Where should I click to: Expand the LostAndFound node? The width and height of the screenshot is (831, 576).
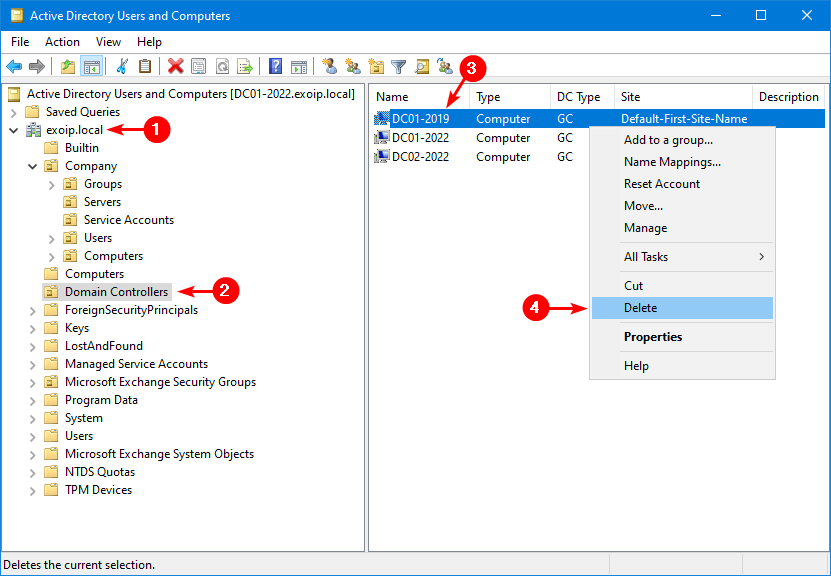tap(33, 347)
